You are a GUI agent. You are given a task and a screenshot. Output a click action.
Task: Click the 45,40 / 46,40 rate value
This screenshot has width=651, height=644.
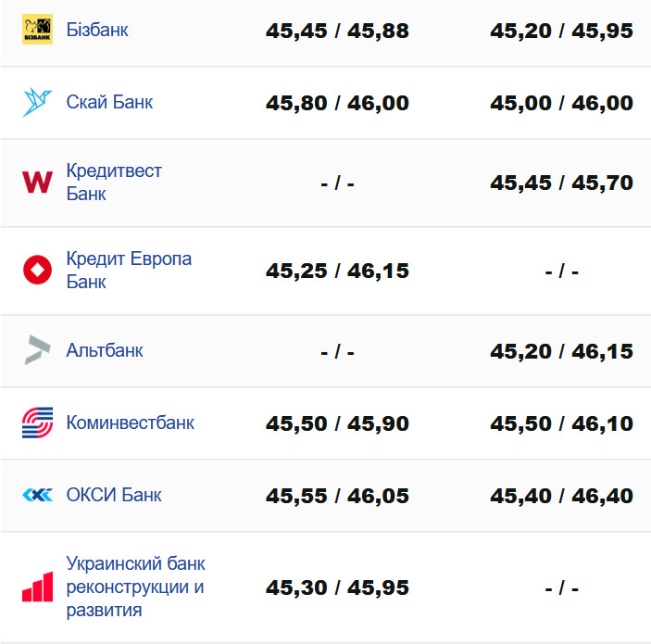(561, 497)
